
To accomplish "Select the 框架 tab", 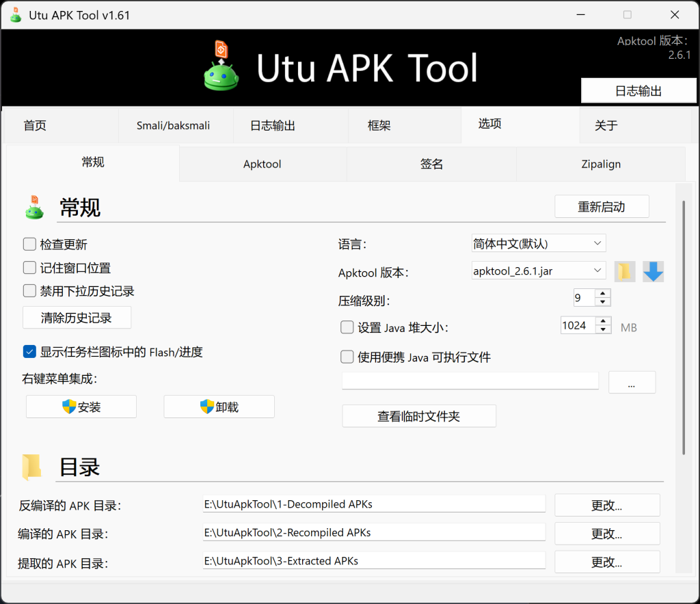I will pos(405,125).
